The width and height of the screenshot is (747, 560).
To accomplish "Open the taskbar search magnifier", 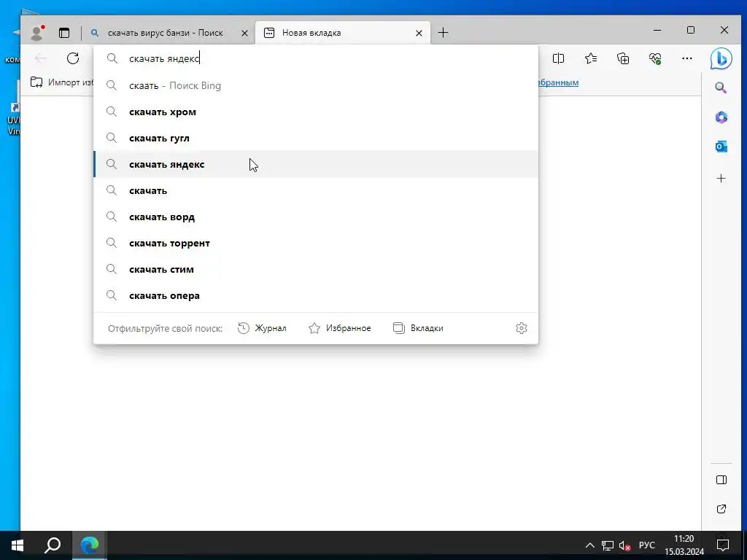I will [x=53, y=545].
